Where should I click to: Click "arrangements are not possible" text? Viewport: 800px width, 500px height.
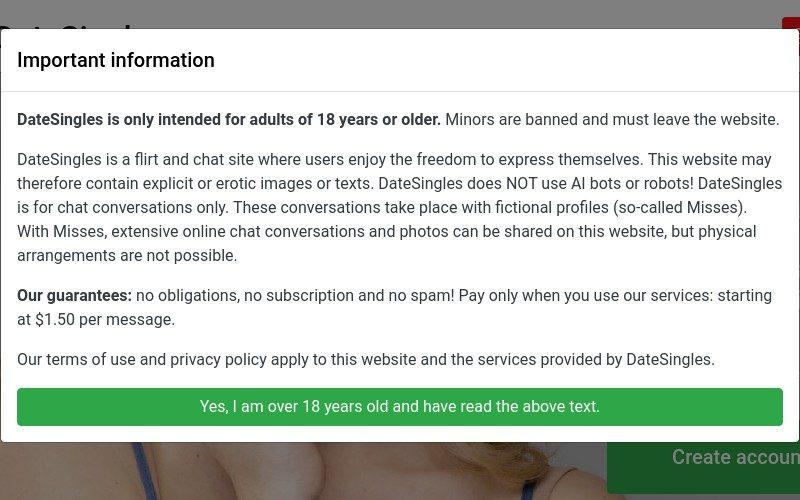(x=127, y=255)
